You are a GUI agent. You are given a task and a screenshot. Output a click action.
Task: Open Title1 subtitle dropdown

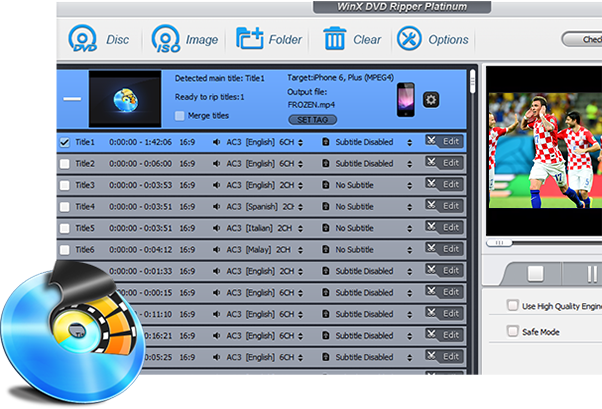408,142
